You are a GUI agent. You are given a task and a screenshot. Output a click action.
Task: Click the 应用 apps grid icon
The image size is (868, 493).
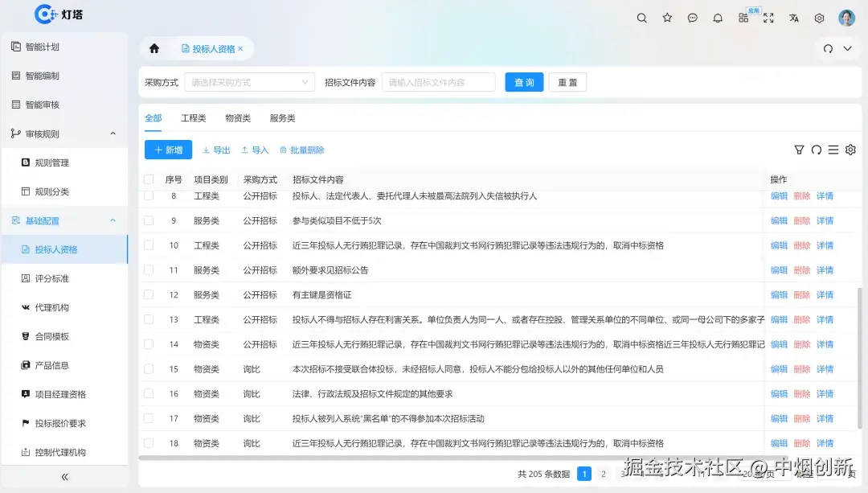click(743, 18)
